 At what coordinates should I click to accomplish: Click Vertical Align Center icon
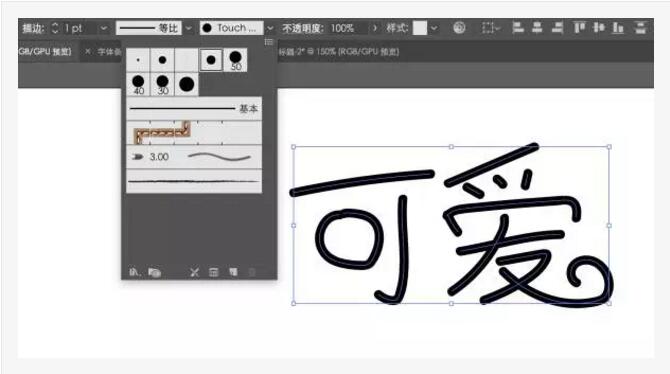click(599, 28)
